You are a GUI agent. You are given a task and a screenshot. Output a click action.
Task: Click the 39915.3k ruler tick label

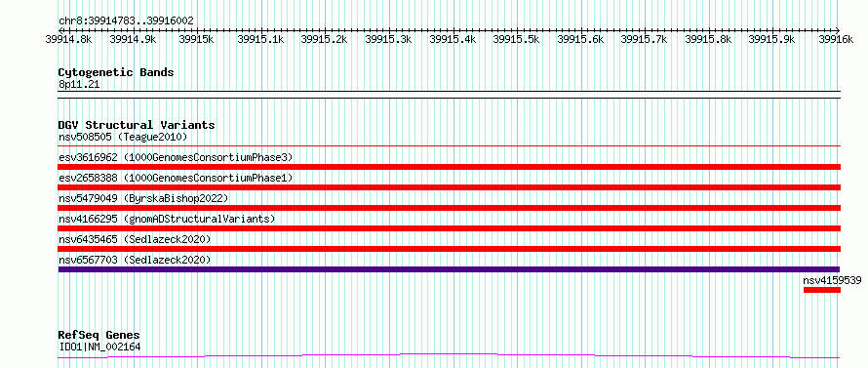(x=388, y=39)
